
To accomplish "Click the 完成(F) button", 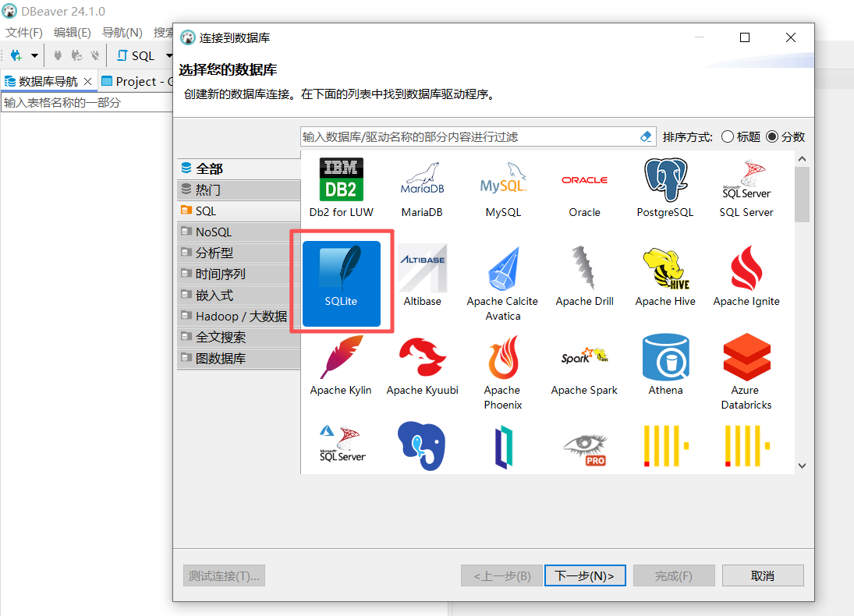I will (674, 575).
